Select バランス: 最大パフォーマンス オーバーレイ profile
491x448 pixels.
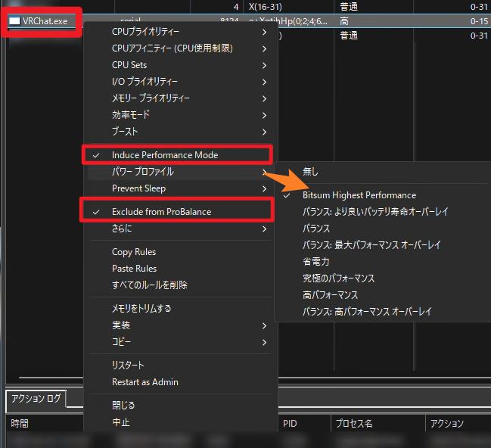tap(384, 245)
